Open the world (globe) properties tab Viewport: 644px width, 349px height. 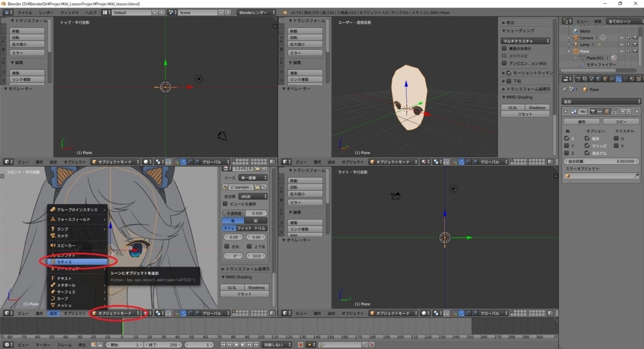(x=598, y=79)
